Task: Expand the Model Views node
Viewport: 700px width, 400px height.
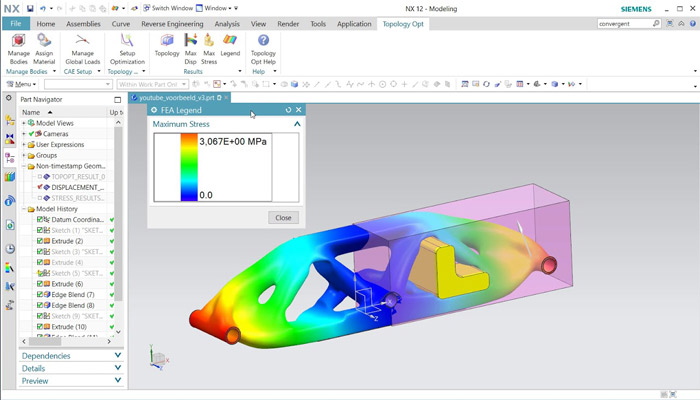Action: click(24, 123)
